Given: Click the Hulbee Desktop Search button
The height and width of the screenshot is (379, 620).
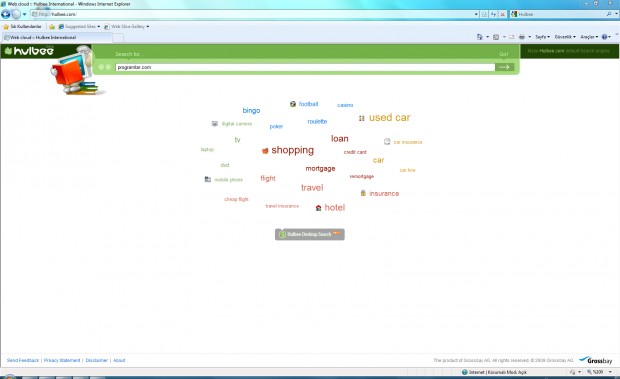Looking at the screenshot, I should coord(310,234).
